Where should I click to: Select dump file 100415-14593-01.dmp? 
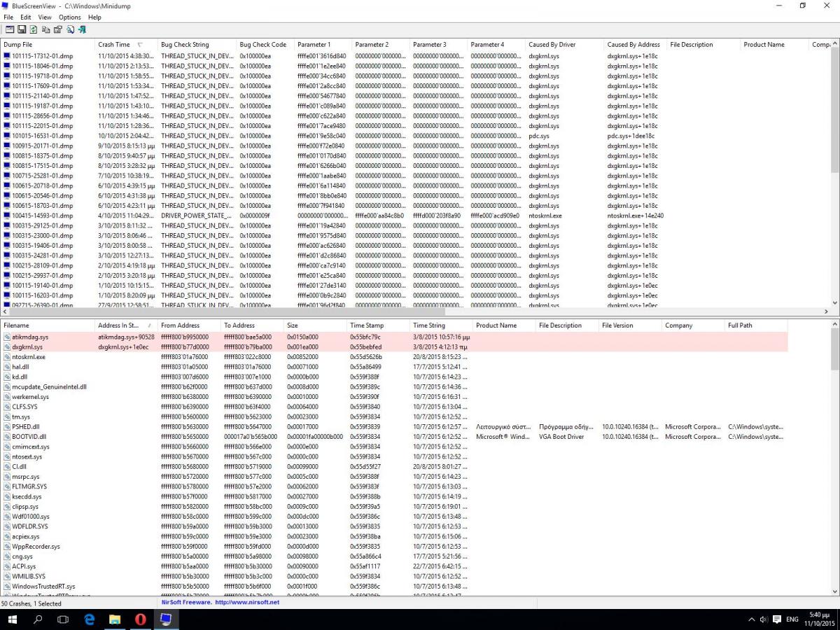point(42,216)
